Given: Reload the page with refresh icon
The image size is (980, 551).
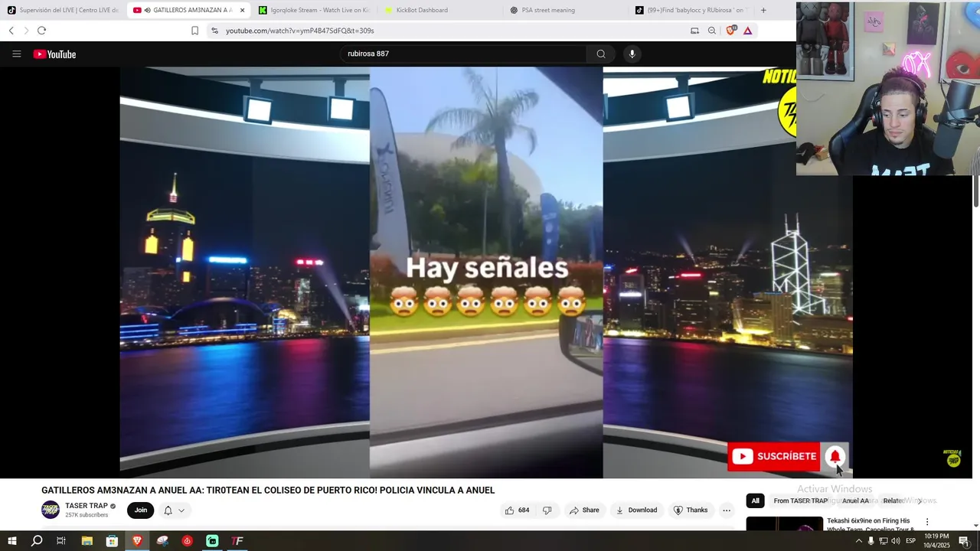Looking at the screenshot, I should (x=41, y=31).
